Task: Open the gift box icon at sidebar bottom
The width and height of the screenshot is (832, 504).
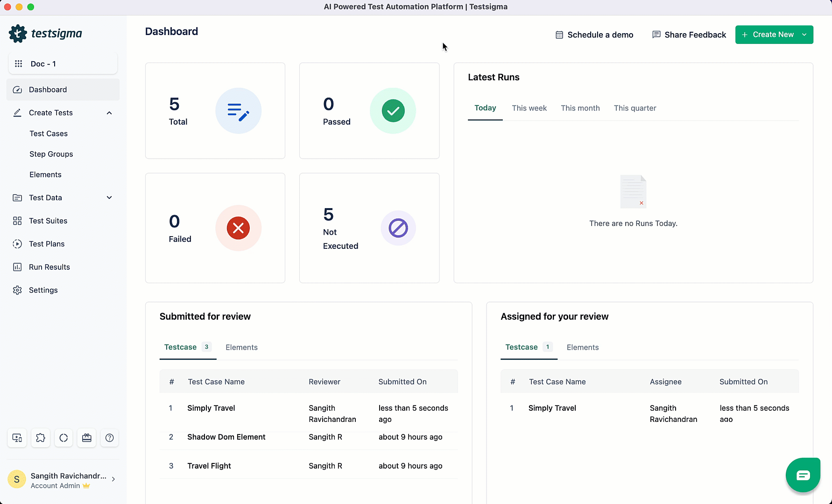Action: coord(87,438)
